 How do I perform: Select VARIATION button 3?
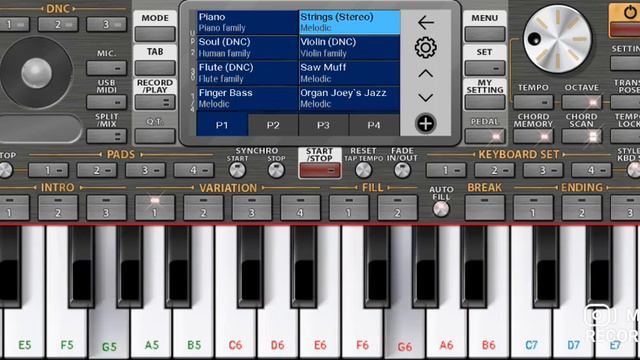click(252, 208)
